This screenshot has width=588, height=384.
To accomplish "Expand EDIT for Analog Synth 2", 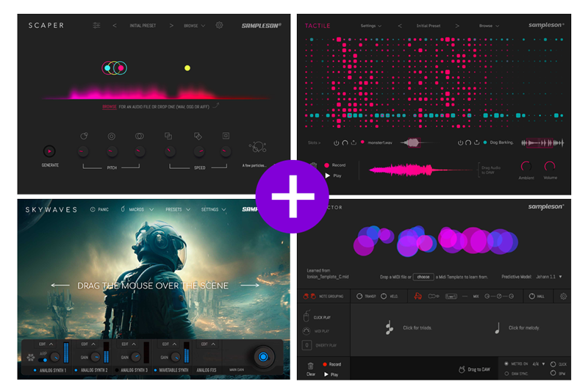I will point(88,344).
